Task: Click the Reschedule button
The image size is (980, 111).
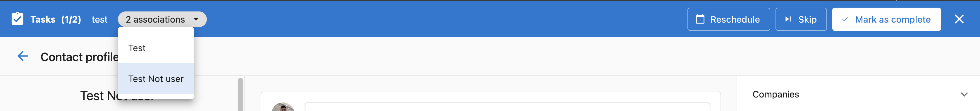Action: (x=728, y=19)
